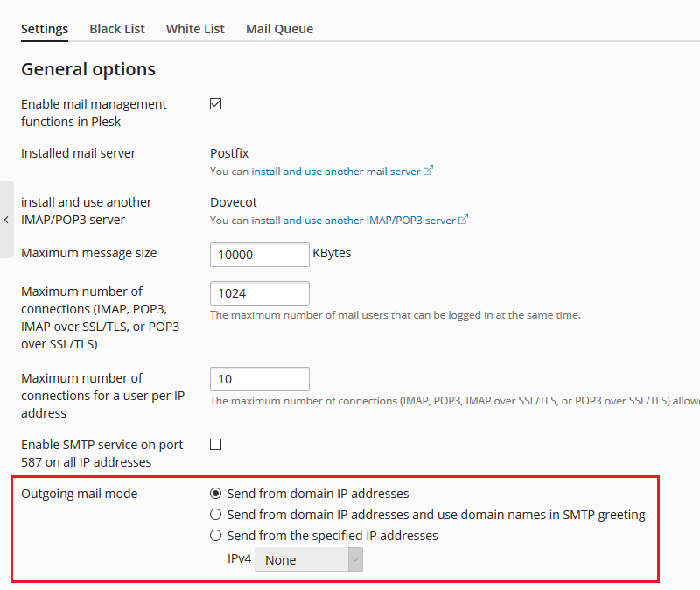Collapse the left sidebar with arrow handle
This screenshot has width=700, height=590.
[x=6, y=220]
